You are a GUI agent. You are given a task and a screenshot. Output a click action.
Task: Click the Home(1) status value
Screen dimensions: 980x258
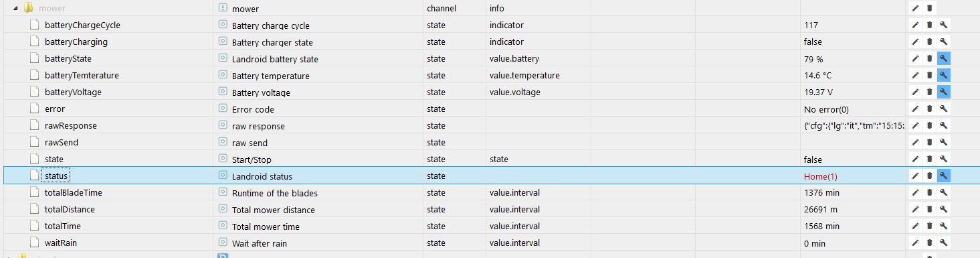pyautogui.click(x=820, y=176)
